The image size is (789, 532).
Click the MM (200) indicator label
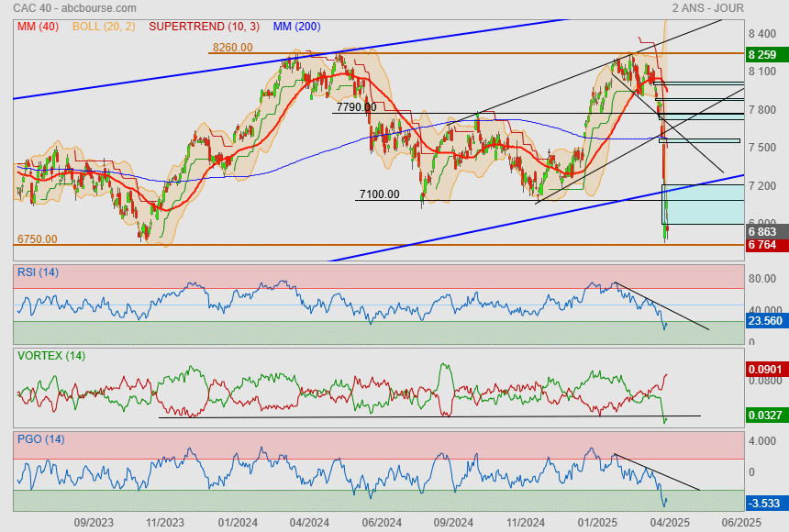(297, 27)
